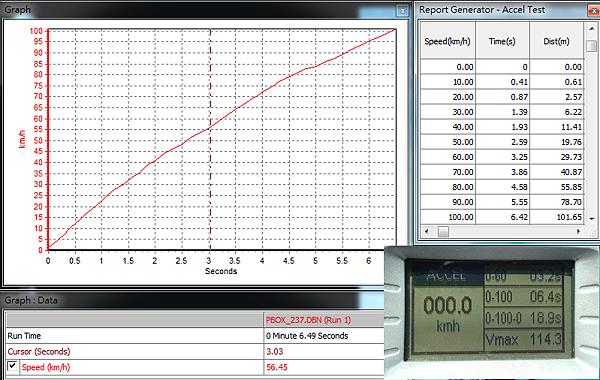Click the 2.57 distance cell
This screenshot has width=600, height=380.
[x=557, y=97]
